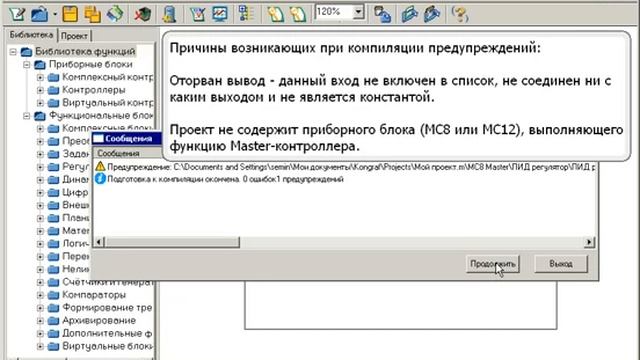The height and width of the screenshot is (360, 640).
Task: Expand the Комплексный контр node
Action: [x=40, y=77]
